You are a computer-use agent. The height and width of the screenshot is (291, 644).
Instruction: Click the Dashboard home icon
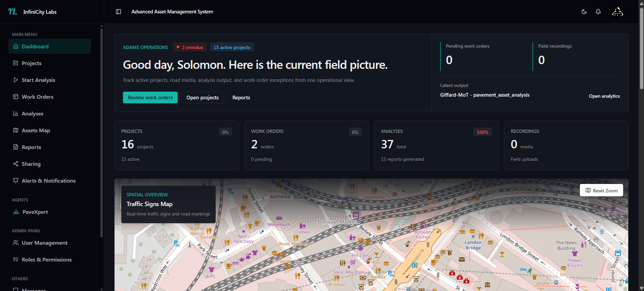pos(15,46)
